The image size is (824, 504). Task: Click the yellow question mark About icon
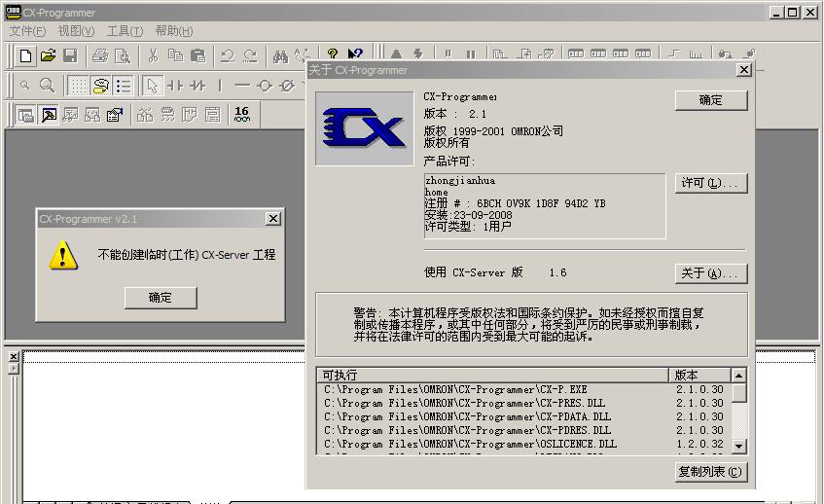click(333, 56)
